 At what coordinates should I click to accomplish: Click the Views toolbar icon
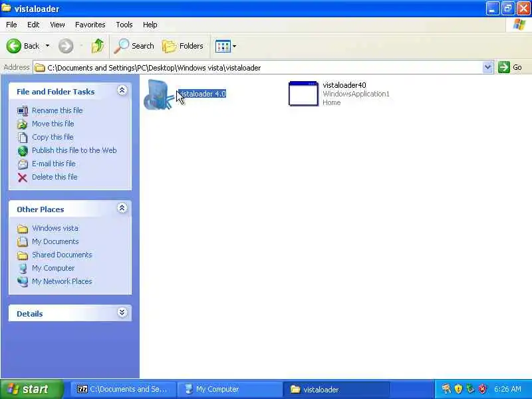(x=223, y=46)
